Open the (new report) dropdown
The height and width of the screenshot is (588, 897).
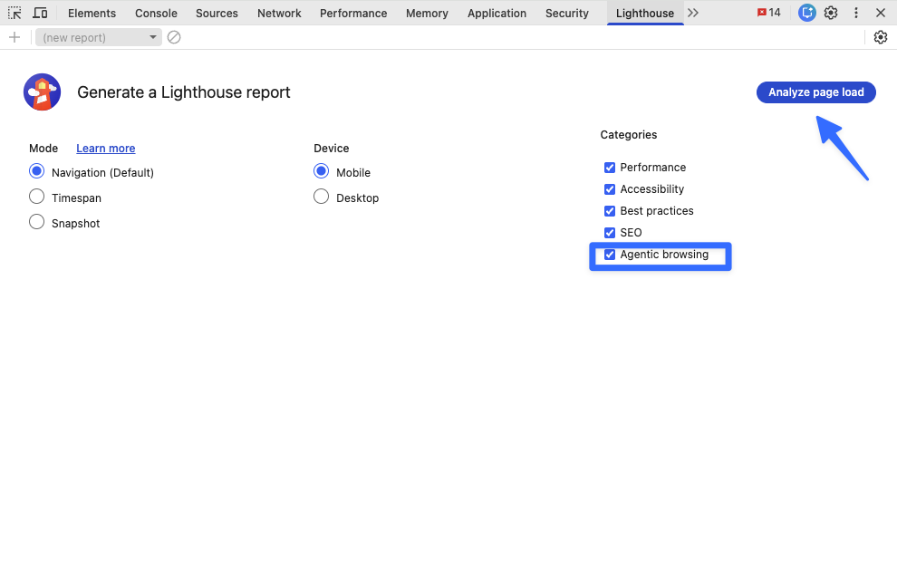click(99, 37)
